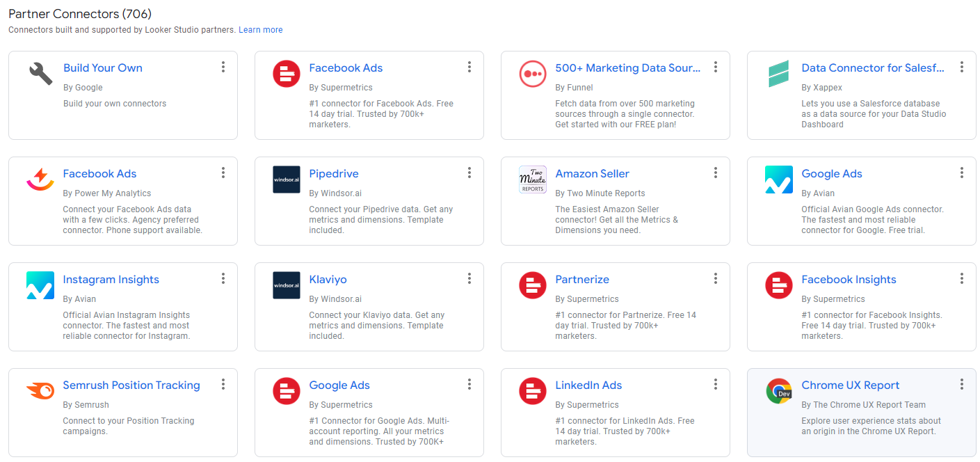Select the Klaviyo connector title
The width and height of the screenshot is (980, 462).
click(x=328, y=279)
